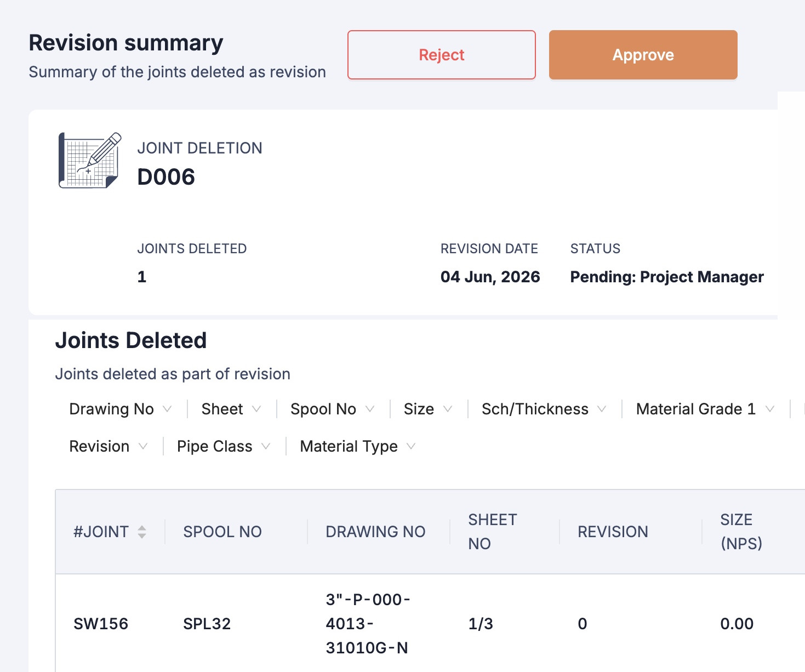Open the Material Grade 1 filter

705,409
